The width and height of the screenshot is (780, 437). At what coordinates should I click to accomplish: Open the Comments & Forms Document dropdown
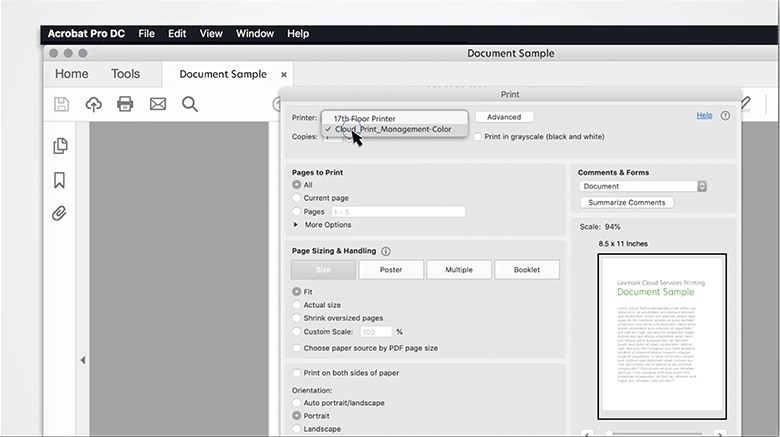point(642,186)
